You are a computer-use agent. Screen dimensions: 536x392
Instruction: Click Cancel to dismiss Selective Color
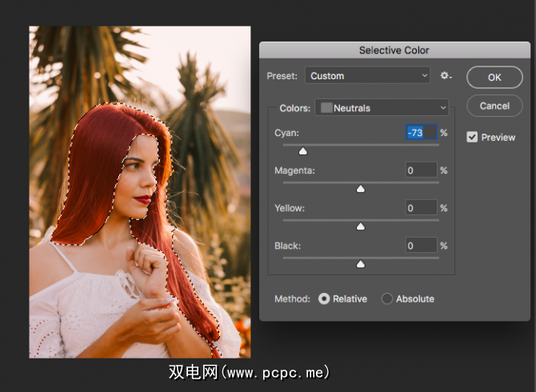tap(494, 106)
